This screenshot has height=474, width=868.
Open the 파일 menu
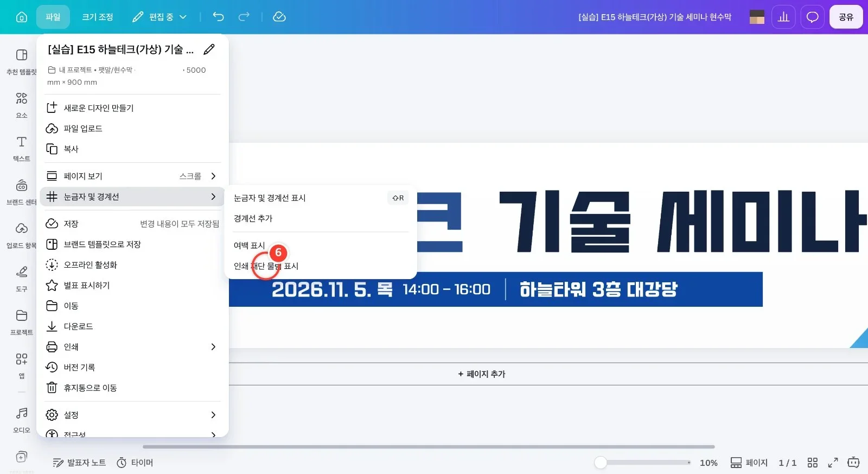click(x=53, y=17)
